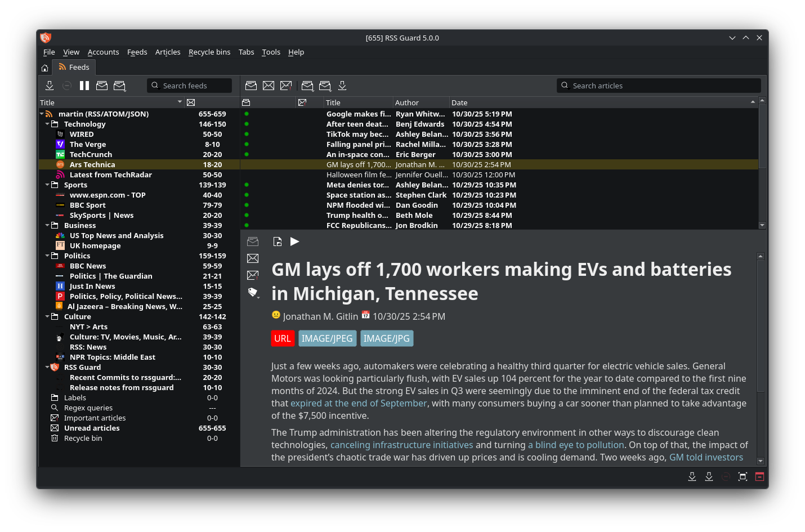The width and height of the screenshot is (805, 532).
Task: Toggle article list layout with red icon
Action: coord(759,476)
